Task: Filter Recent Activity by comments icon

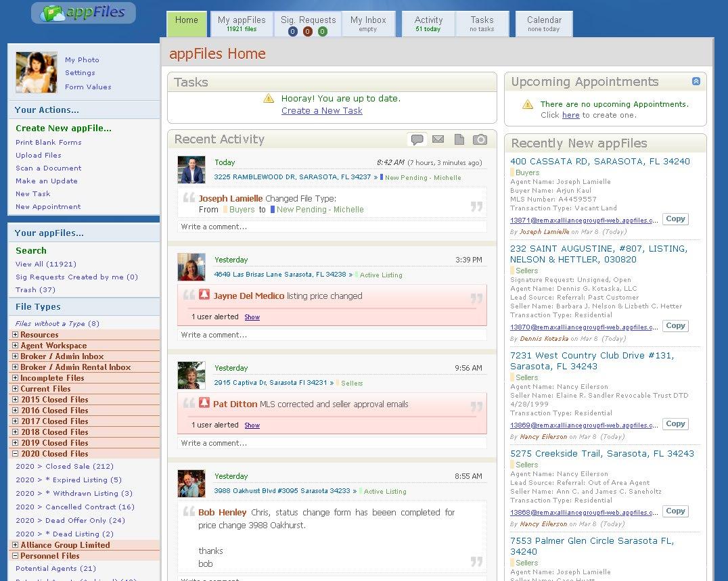Action: [x=417, y=139]
